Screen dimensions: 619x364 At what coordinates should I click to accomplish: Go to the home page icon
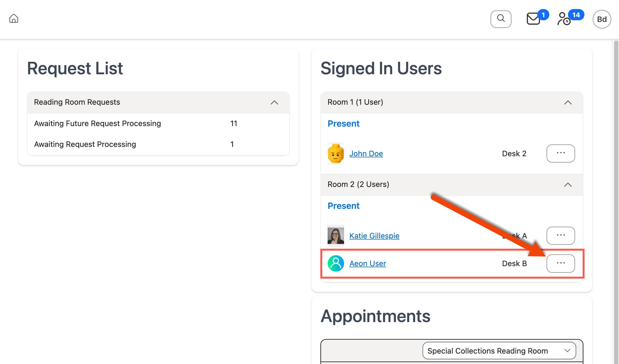tap(14, 19)
